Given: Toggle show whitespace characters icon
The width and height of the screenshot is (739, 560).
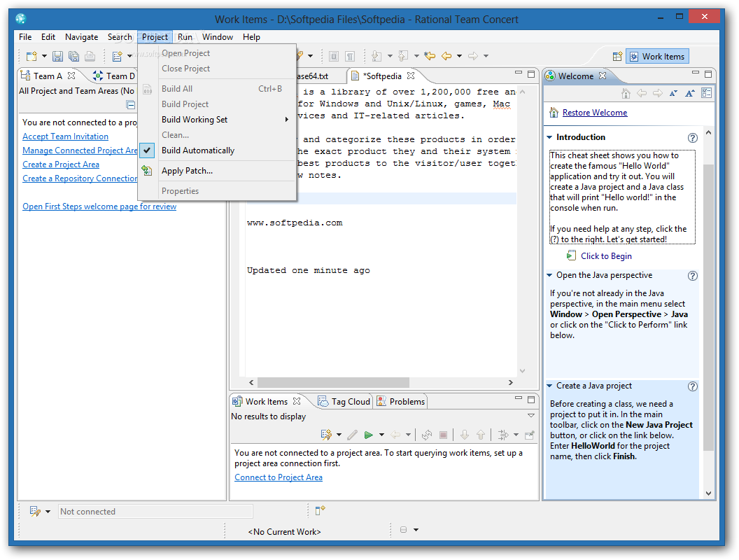Looking at the screenshot, I should (x=350, y=56).
